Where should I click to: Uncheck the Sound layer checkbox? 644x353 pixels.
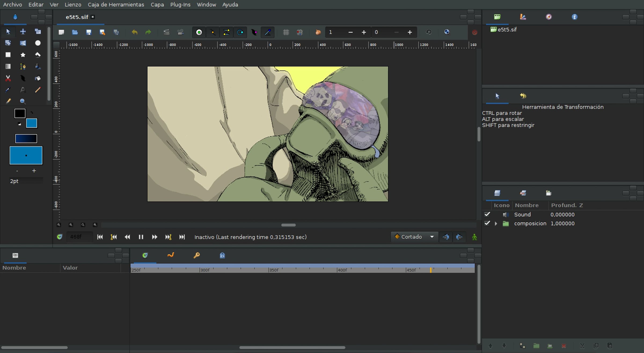point(487,214)
